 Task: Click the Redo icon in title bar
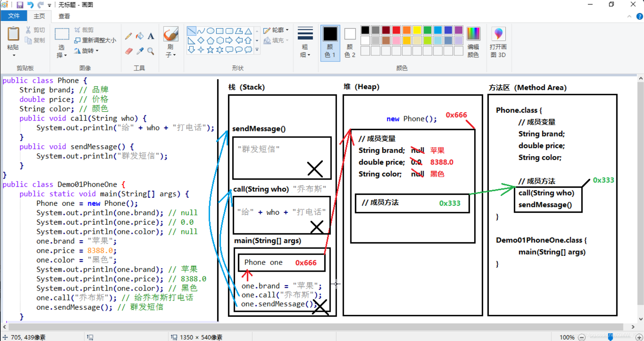click(x=41, y=5)
